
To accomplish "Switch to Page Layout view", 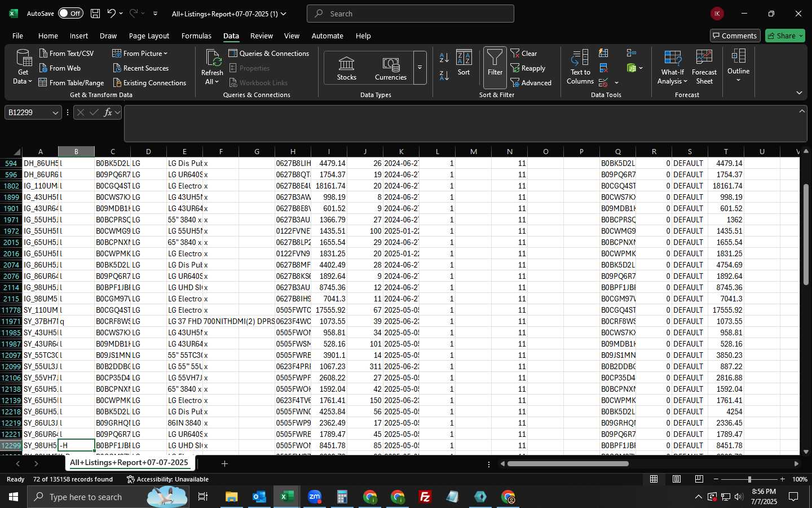I will [x=676, y=479].
